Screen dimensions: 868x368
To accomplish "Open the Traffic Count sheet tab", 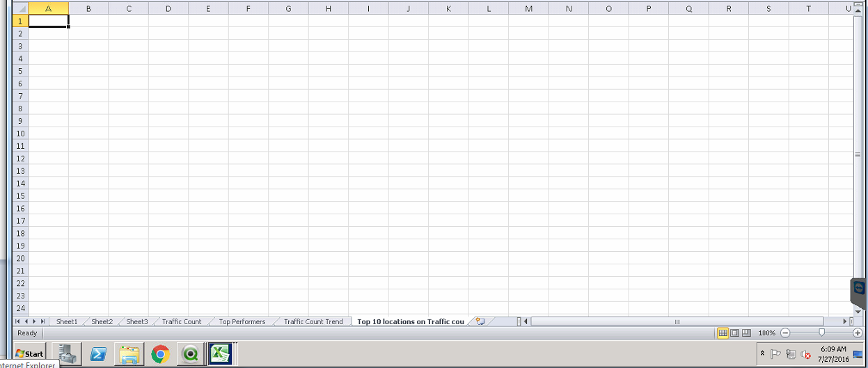I will click(182, 321).
